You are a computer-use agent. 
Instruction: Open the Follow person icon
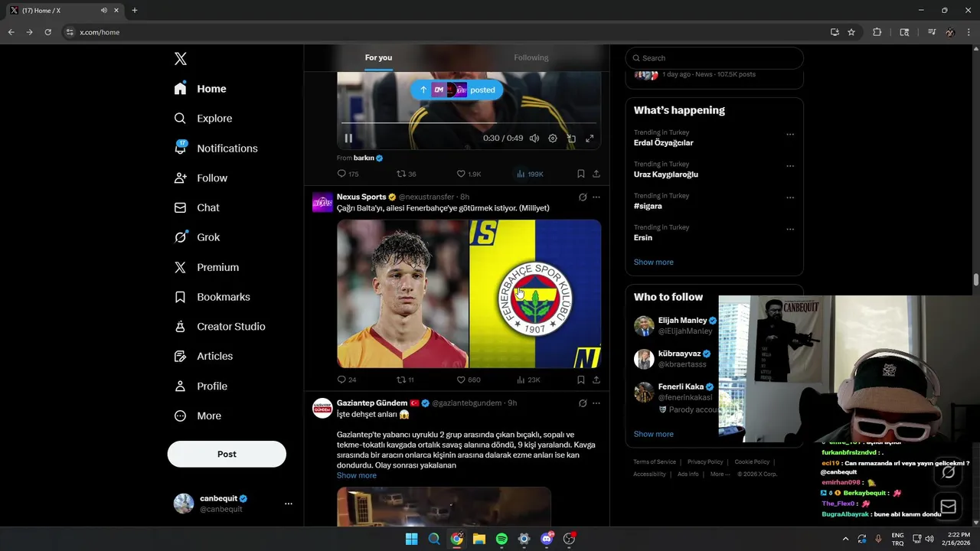180,178
